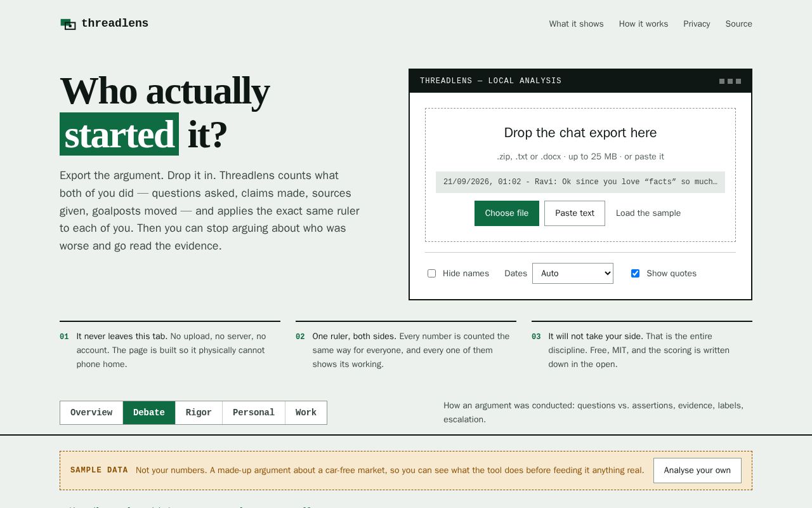
Task: Click the SAMPLE DATA label
Action: click(x=99, y=471)
